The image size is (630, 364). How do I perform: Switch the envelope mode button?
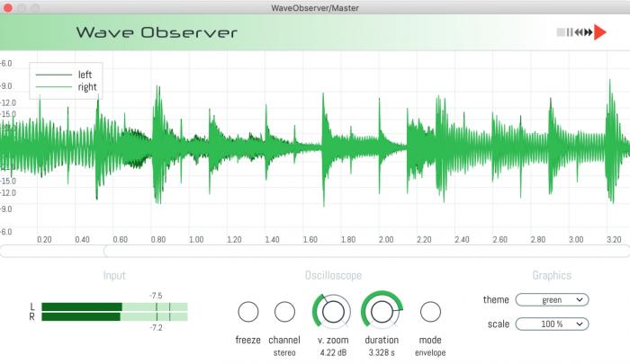430,312
